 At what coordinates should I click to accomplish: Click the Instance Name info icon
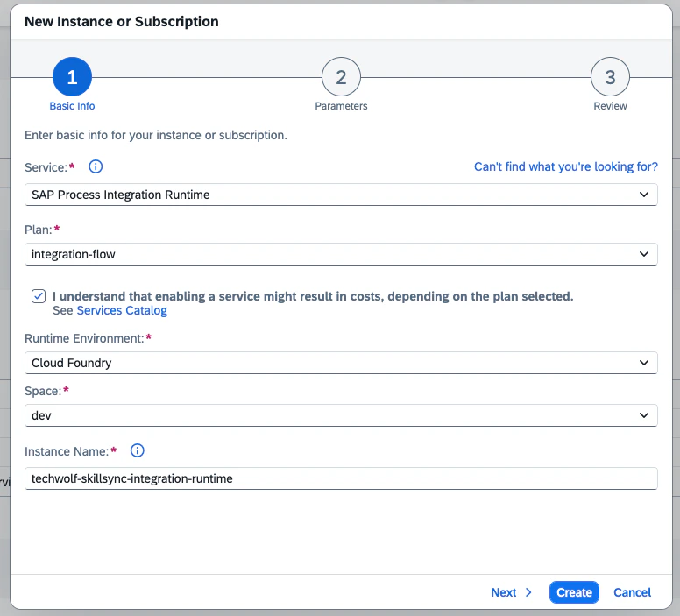pyautogui.click(x=137, y=450)
